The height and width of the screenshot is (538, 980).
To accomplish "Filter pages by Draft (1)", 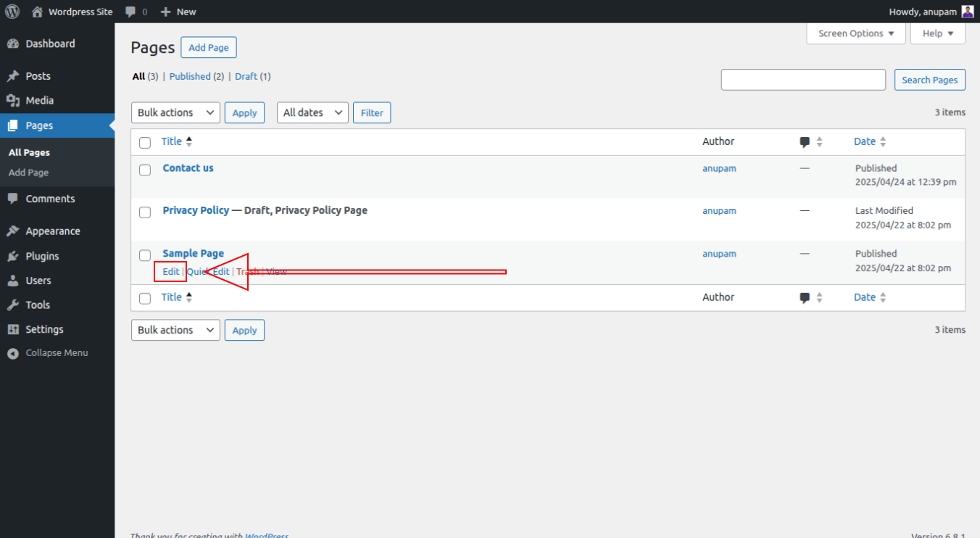I will [253, 76].
